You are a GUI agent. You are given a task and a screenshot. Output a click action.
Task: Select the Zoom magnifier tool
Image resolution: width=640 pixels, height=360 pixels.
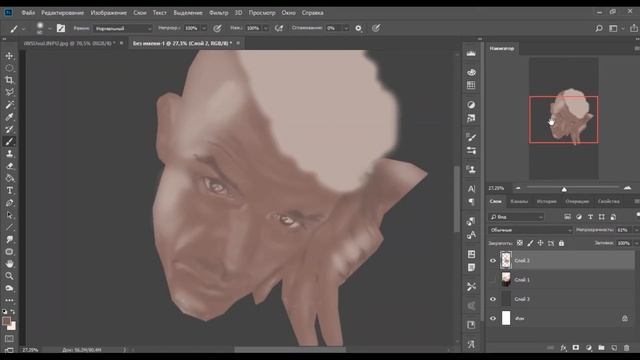coord(9,276)
